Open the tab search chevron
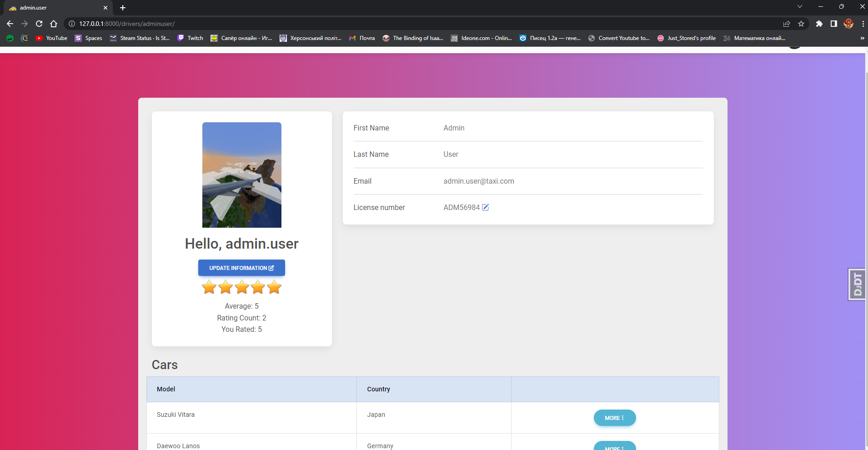Screen dimensions: 868x450 (799, 6)
